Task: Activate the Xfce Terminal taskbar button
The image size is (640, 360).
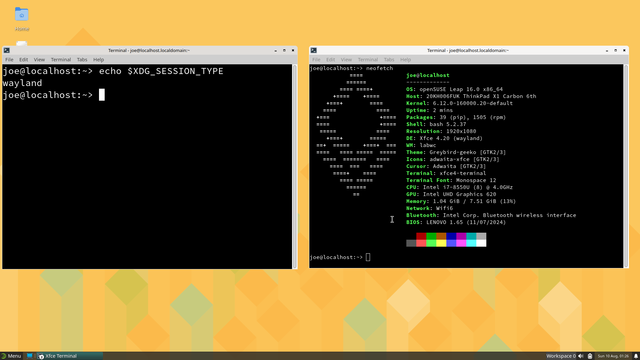Action: coord(69,356)
